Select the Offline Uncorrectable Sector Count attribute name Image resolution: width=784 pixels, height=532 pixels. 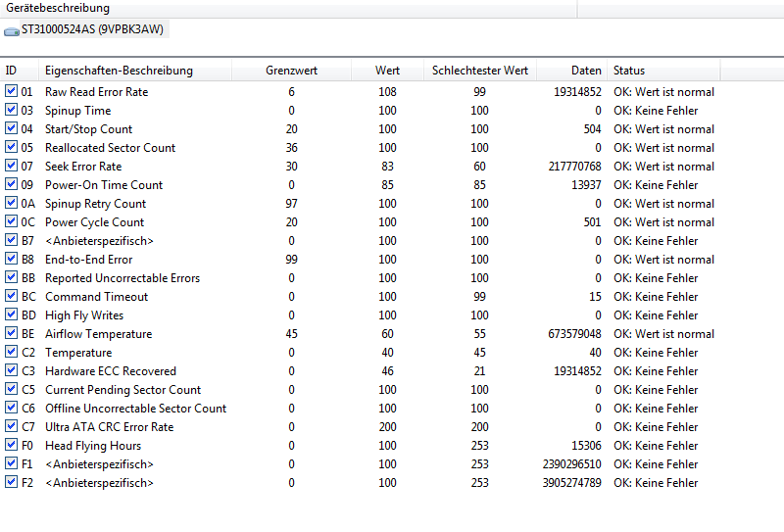click(135, 409)
